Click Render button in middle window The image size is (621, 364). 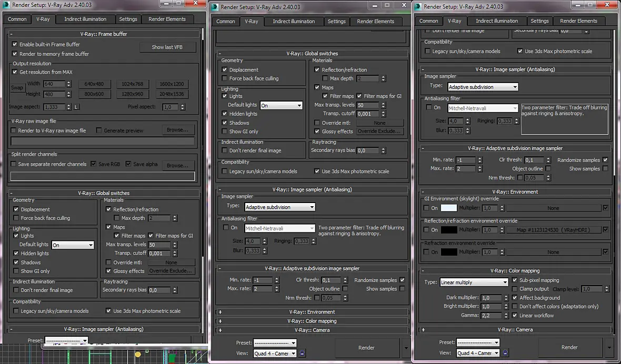point(366,347)
